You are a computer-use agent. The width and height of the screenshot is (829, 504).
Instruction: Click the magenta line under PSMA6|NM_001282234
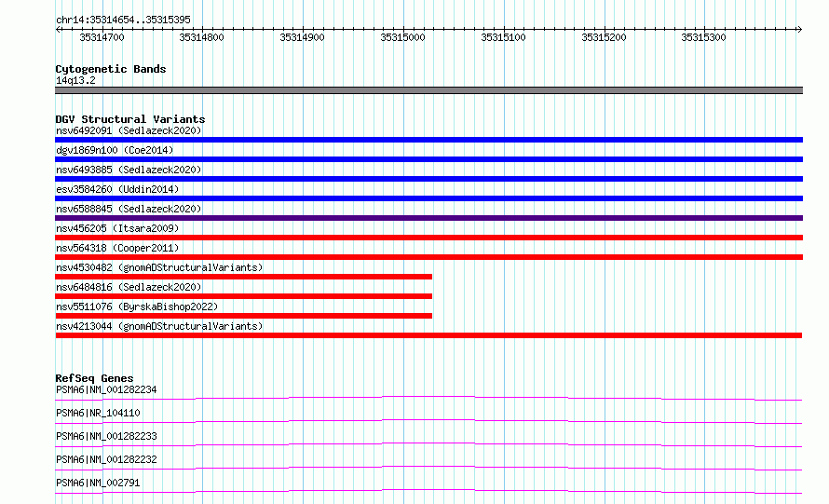coord(428,398)
